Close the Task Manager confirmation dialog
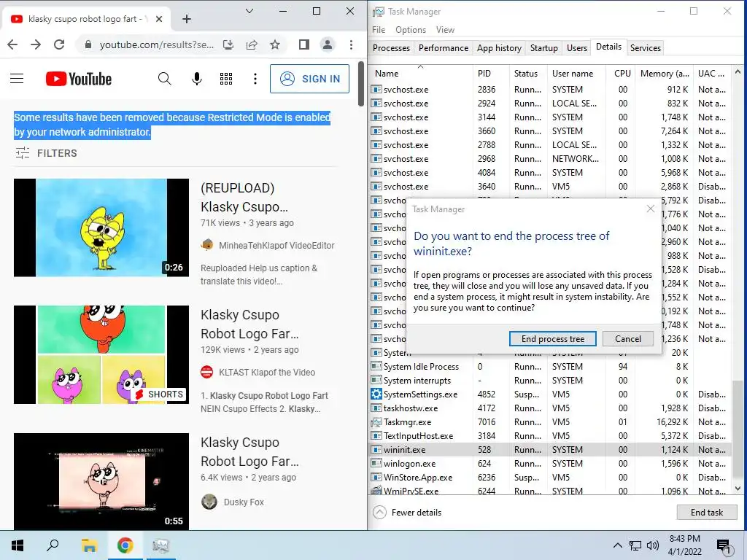Viewport: 747px width, 560px height. point(650,209)
